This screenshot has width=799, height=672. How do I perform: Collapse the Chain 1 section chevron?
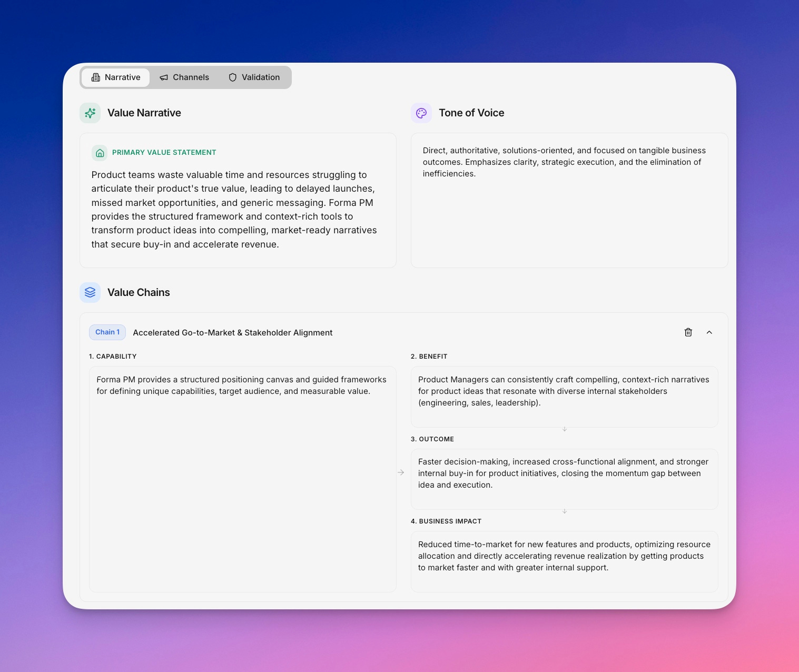[709, 332]
